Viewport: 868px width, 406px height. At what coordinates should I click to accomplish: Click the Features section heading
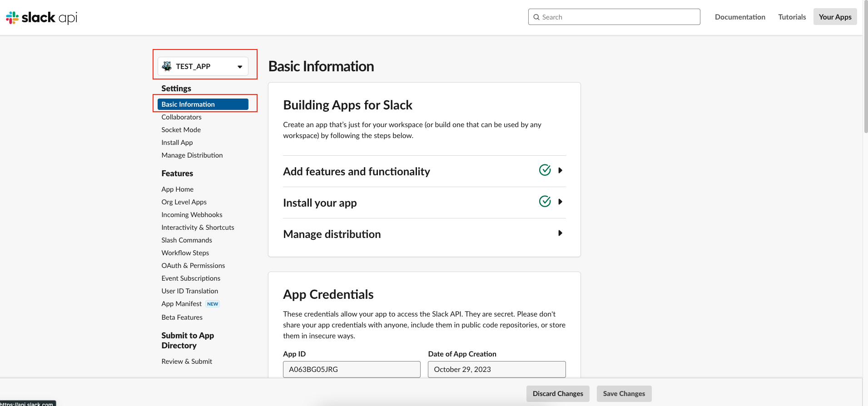click(x=177, y=173)
